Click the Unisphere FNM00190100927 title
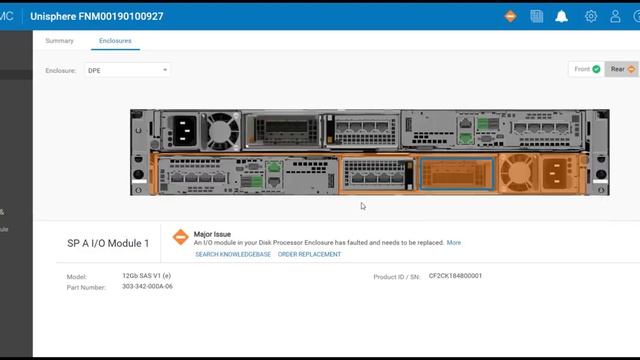Image resolution: width=640 pixels, height=360 pixels. 97,16
